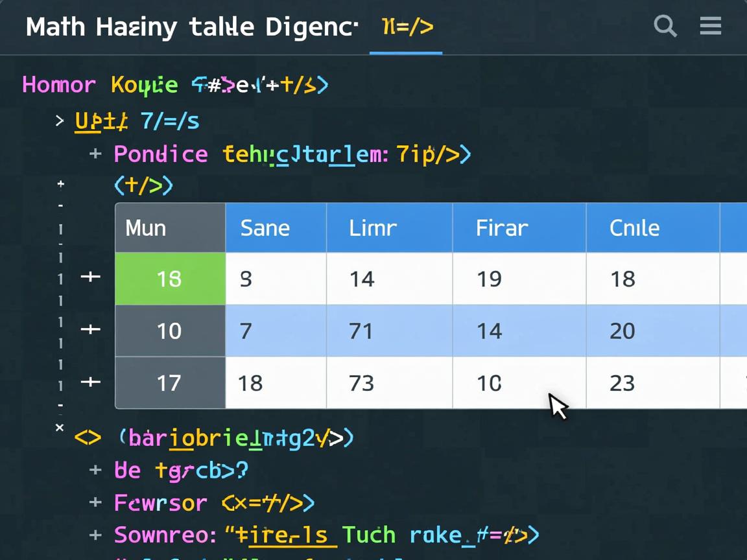This screenshot has height=560, width=747.
Task: Expand the Fcwrsor line plus icon
Action: click(95, 502)
